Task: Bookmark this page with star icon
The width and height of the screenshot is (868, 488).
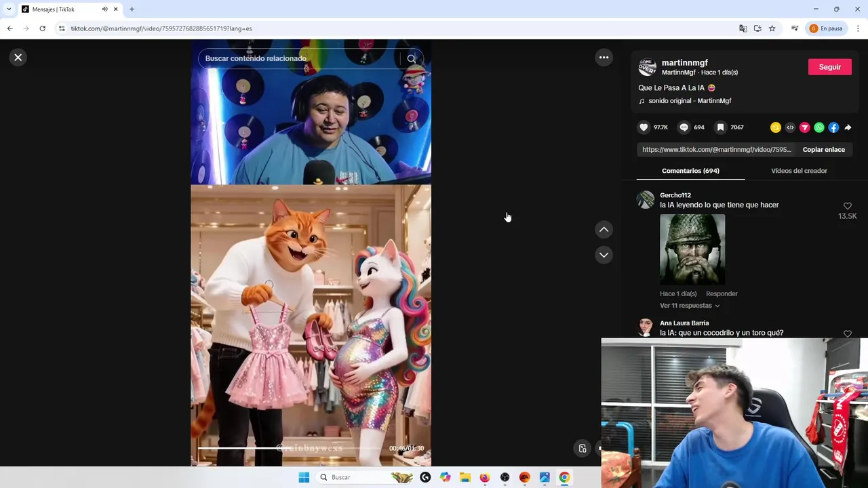Action: 772,28
